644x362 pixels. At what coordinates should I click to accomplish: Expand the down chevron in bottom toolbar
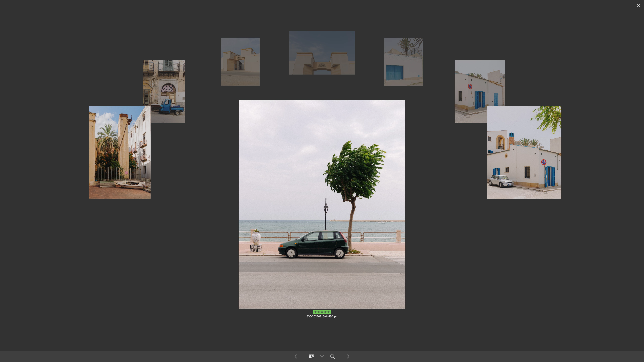tap(322, 356)
